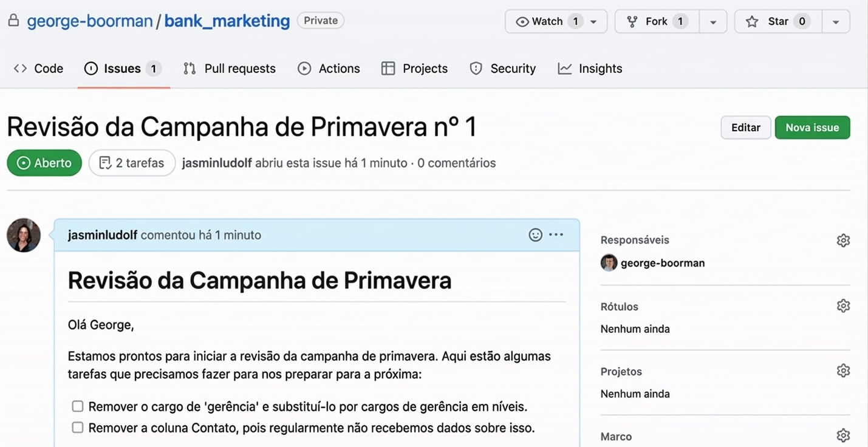Open the Pull requests tab
The image size is (868, 447).
(230, 69)
